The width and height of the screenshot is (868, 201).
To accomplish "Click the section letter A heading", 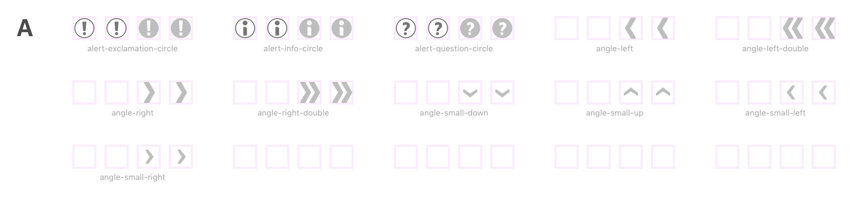I will pos(25,28).
